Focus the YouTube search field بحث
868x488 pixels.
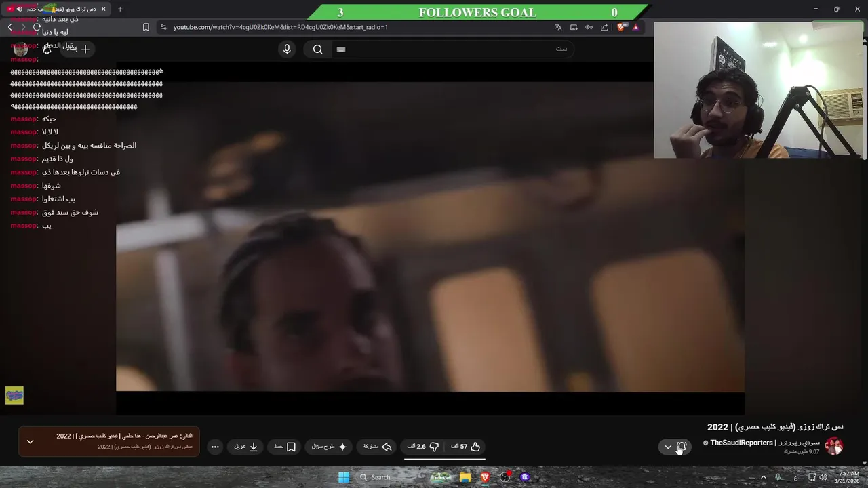pyautogui.click(x=452, y=49)
